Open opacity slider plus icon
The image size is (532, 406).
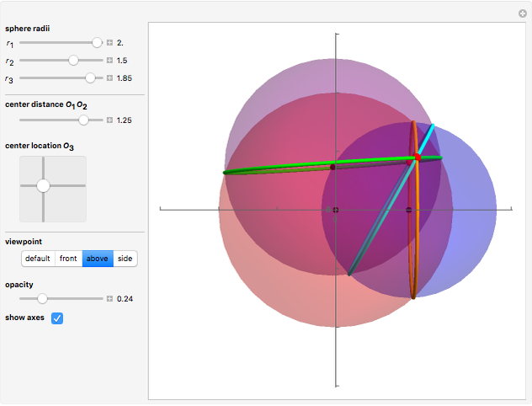(109, 298)
